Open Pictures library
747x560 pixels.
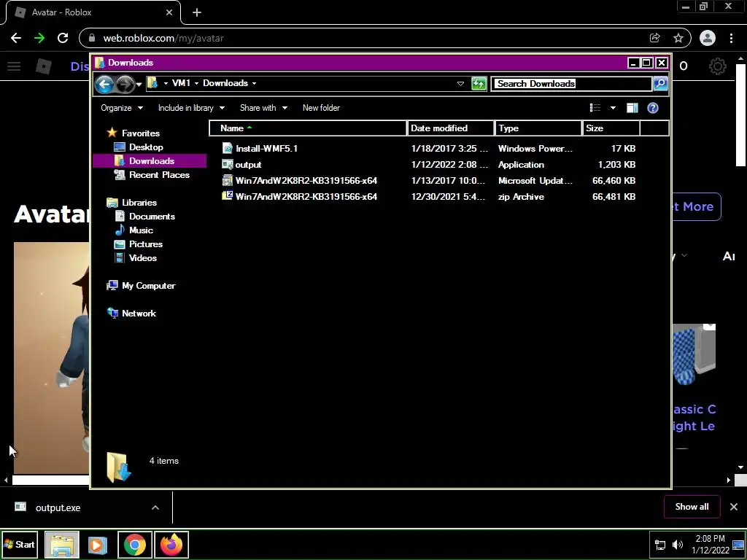pyautogui.click(x=146, y=244)
